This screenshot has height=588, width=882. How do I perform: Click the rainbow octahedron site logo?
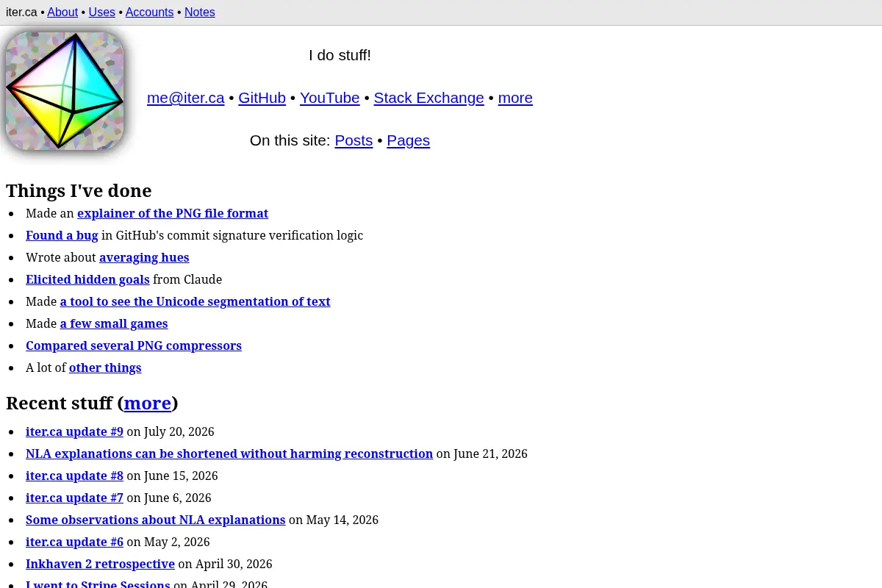coord(65,90)
